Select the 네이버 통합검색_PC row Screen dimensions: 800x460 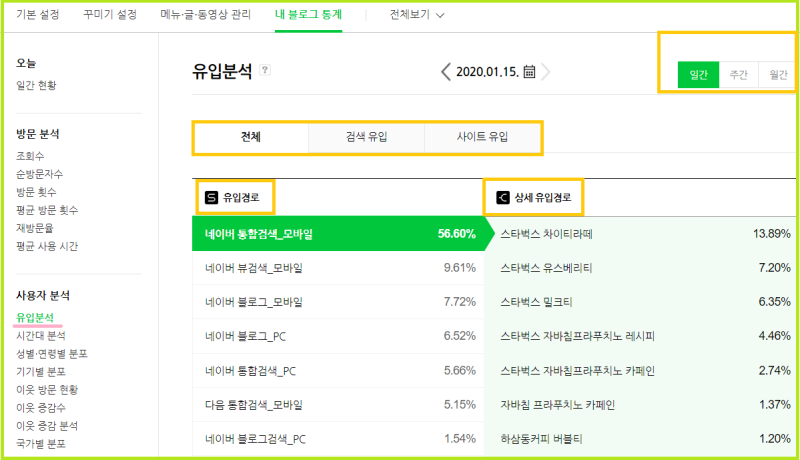[338, 370]
